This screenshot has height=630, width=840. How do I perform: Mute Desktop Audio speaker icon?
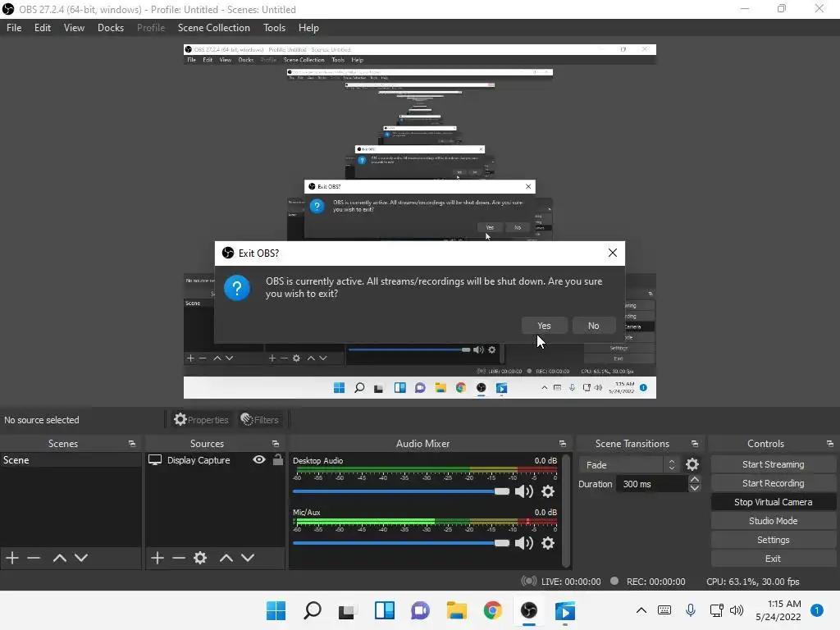pyautogui.click(x=523, y=491)
